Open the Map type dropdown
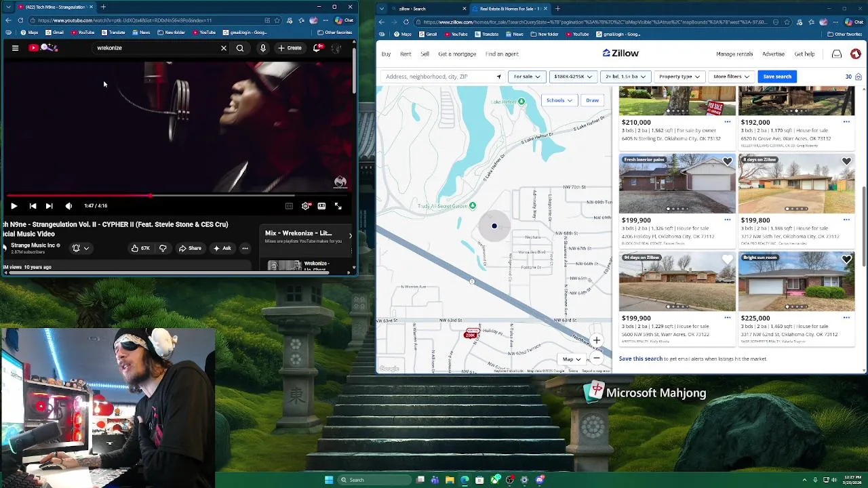Screen dimensions: 868x488 pyautogui.click(x=572, y=359)
